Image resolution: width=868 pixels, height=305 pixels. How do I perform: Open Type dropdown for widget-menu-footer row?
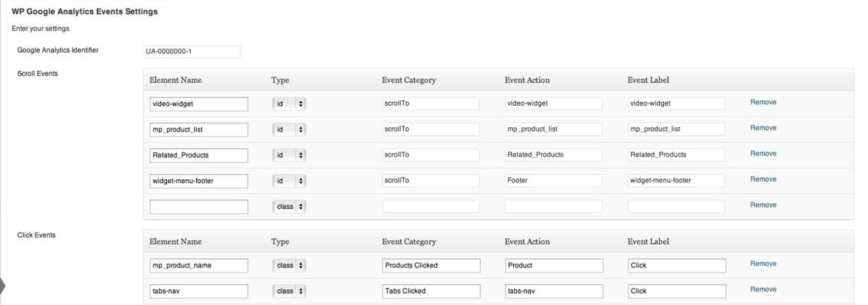[290, 181]
